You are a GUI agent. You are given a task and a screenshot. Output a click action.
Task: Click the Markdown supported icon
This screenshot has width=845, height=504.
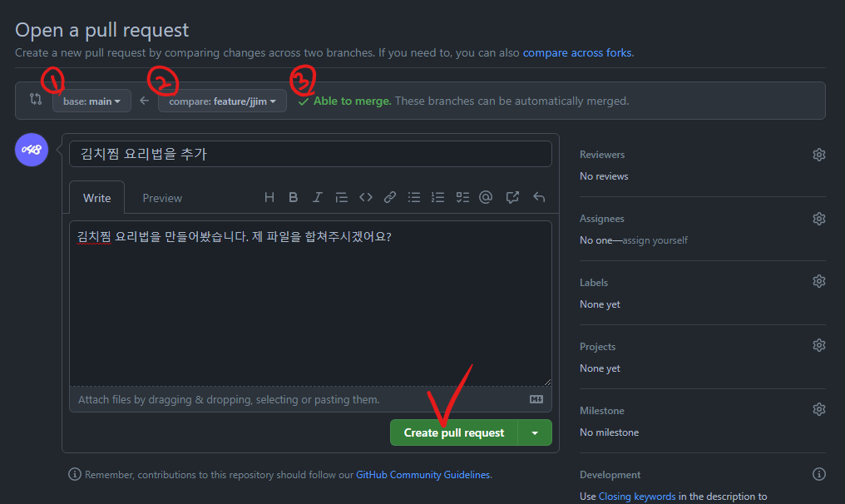coord(536,399)
